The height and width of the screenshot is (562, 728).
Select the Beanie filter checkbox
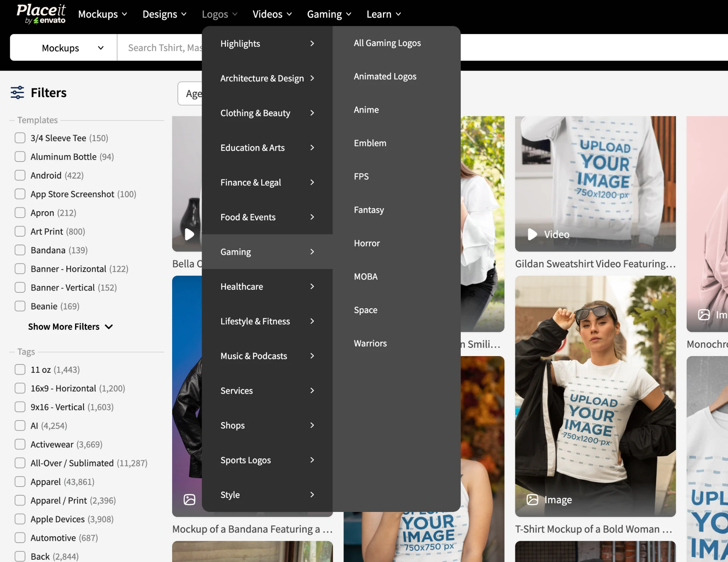coord(20,306)
